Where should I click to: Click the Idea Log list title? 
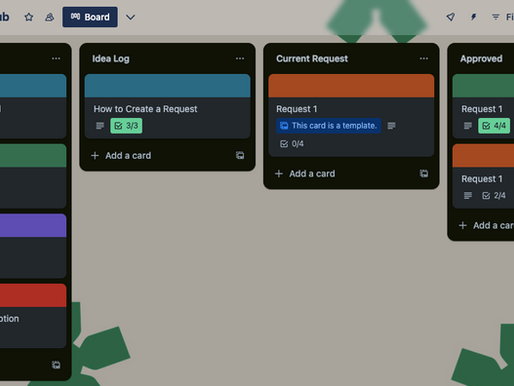(111, 59)
